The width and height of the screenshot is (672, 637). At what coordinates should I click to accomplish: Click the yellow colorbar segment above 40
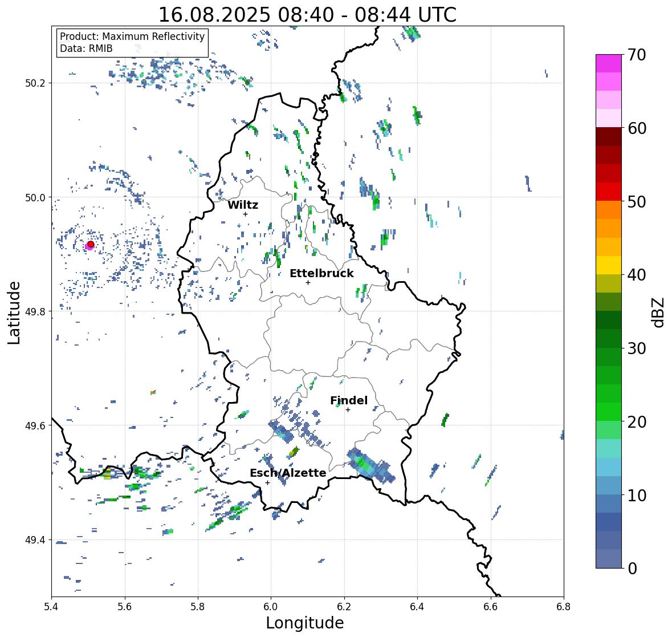tap(609, 265)
